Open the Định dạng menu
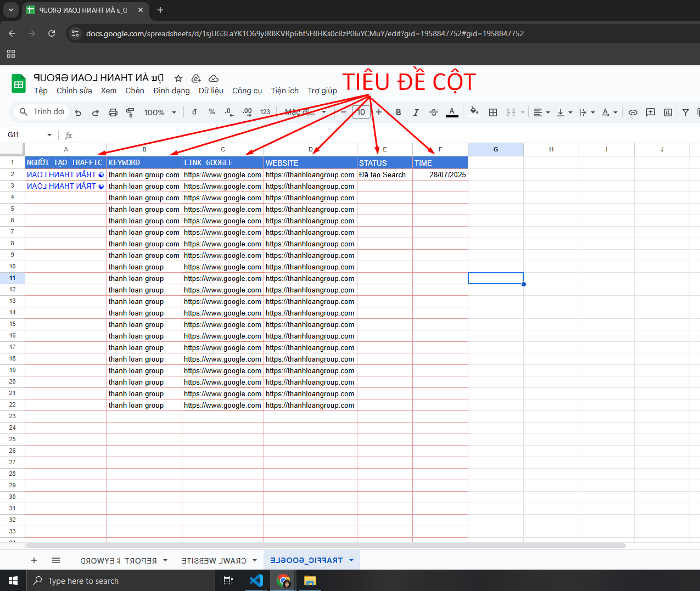The image size is (700, 591). (171, 91)
